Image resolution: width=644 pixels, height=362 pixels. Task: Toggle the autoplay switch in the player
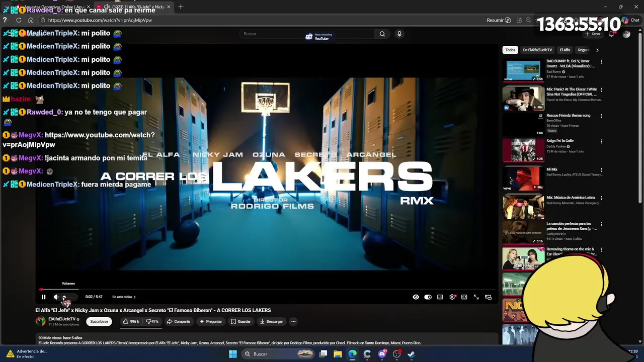pos(428,297)
